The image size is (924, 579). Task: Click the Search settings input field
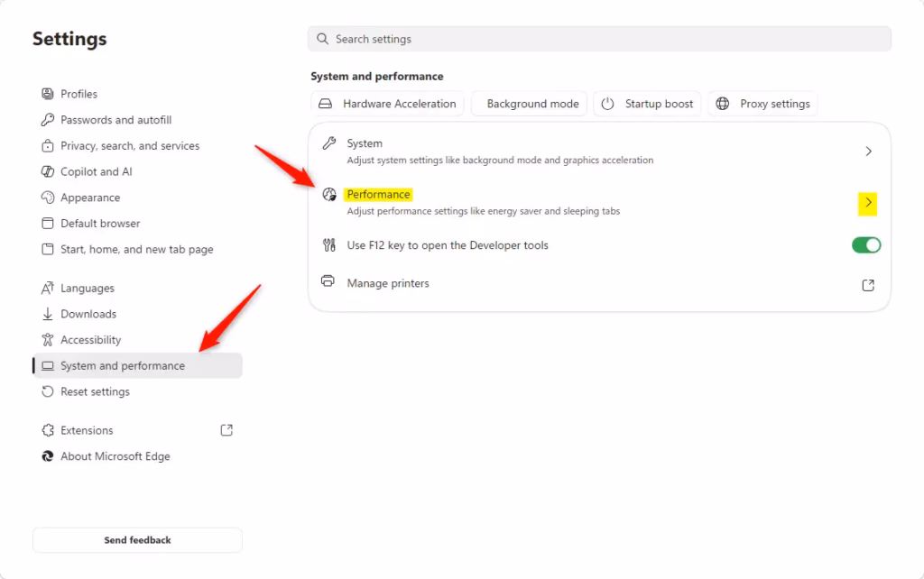tap(599, 40)
